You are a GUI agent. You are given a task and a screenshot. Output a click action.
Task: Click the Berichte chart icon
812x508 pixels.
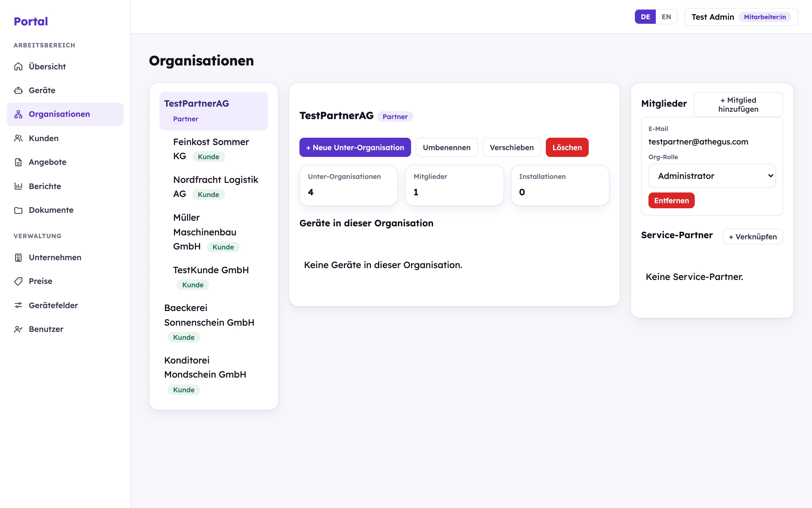18,186
